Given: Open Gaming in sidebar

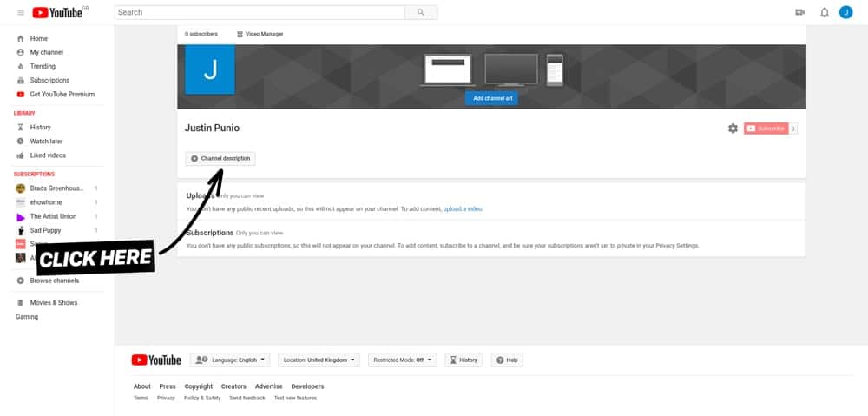Looking at the screenshot, I should click(x=27, y=317).
